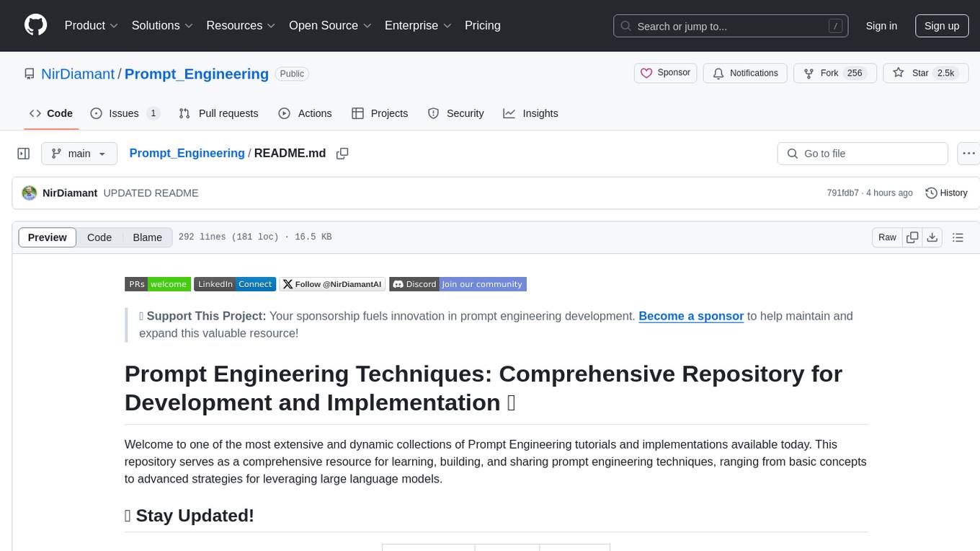Image resolution: width=980 pixels, height=551 pixels.
Task: Open NirDiamant commit author avatar
Action: pos(30,193)
